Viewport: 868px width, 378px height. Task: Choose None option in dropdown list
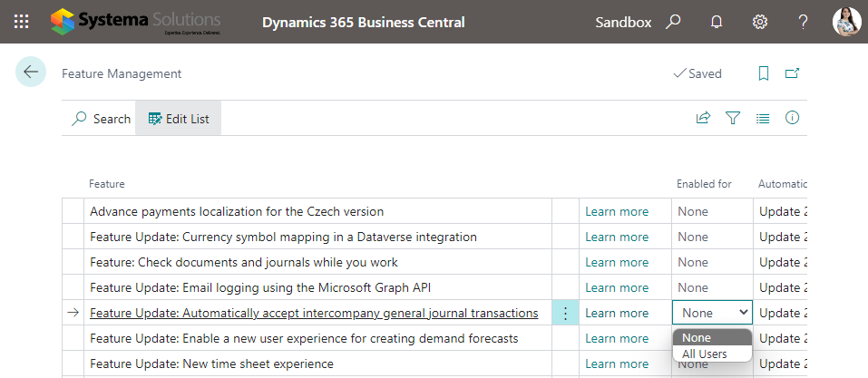[697, 337]
